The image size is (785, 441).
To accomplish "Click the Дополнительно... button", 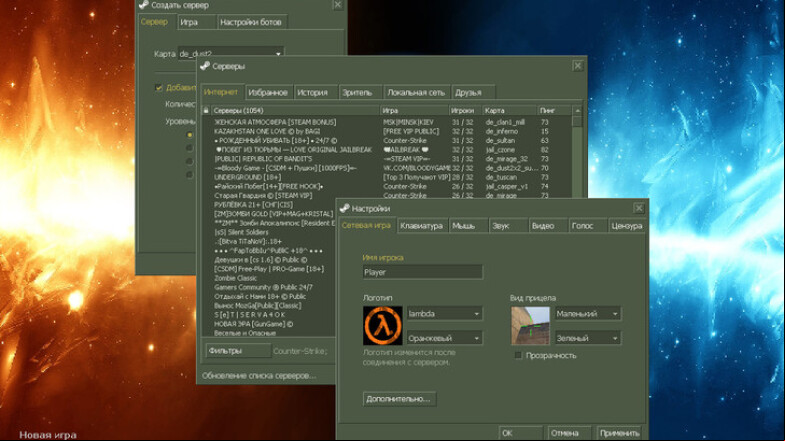I will (x=399, y=399).
